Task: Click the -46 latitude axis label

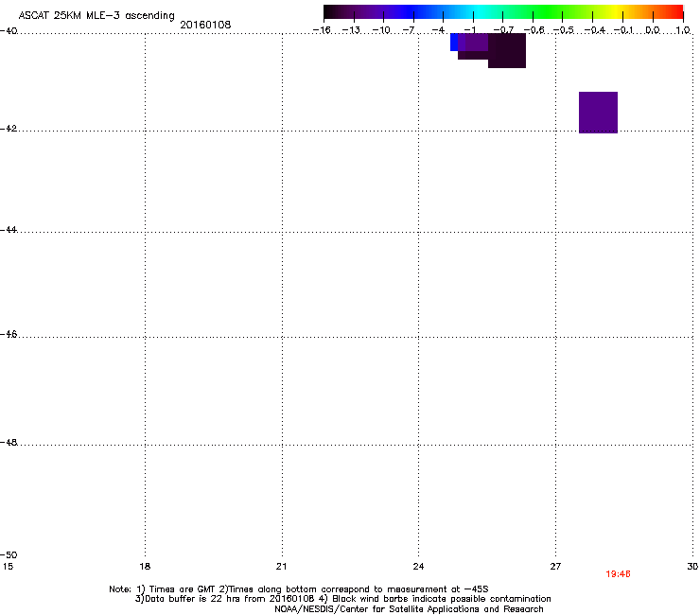Action: click(x=9, y=335)
